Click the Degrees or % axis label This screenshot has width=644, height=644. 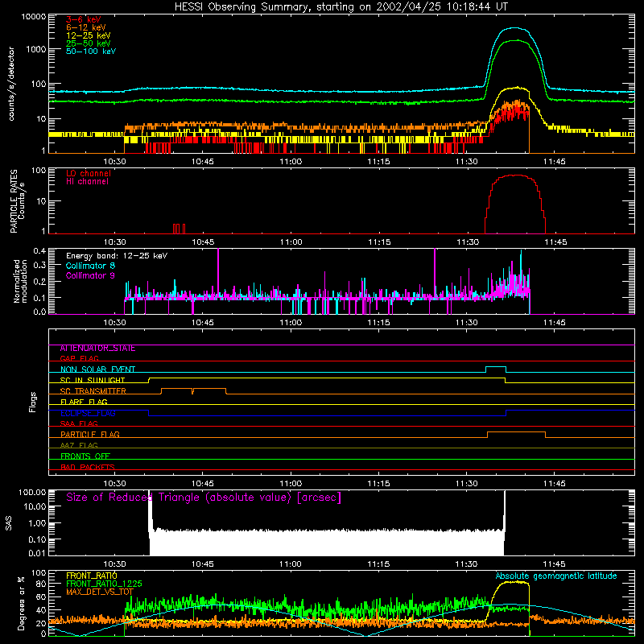(21, 603)
